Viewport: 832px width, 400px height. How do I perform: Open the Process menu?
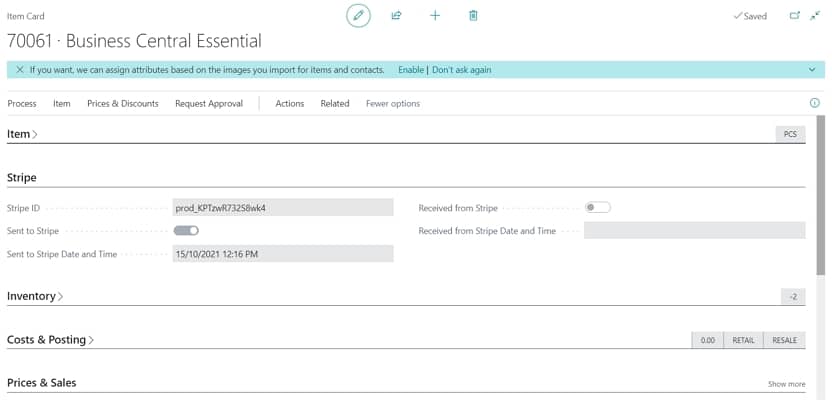(22, 103)
